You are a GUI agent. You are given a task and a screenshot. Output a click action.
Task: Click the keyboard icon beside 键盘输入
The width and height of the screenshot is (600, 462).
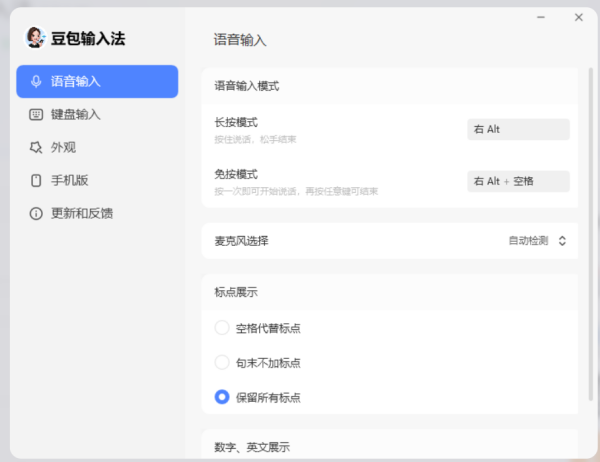36,114
